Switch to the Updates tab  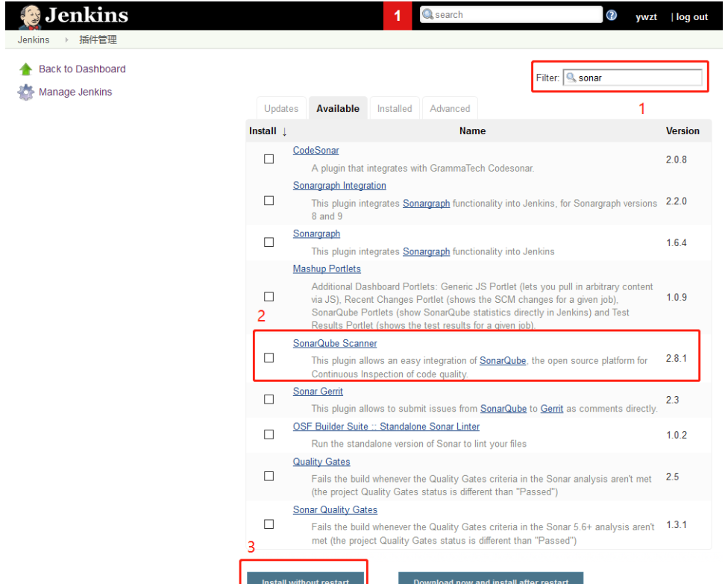pyautogui.click(x=281, y=109)
